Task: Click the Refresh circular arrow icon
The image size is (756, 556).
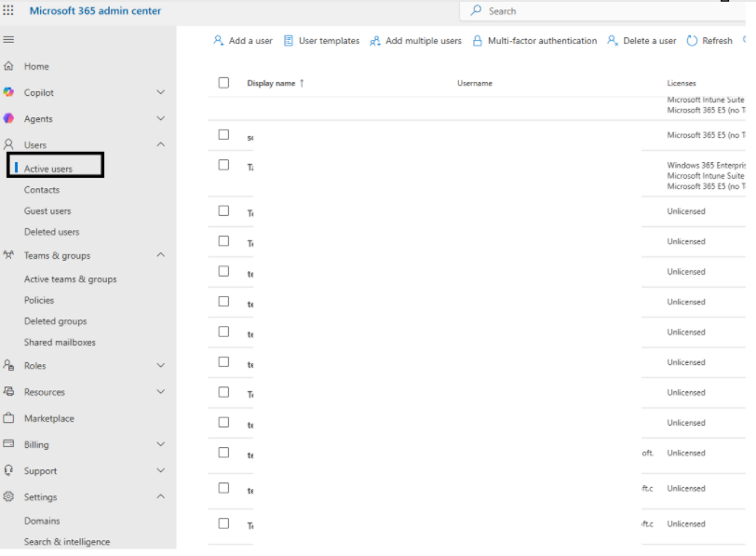Action: pyautogui.click(x=692, y=40)
